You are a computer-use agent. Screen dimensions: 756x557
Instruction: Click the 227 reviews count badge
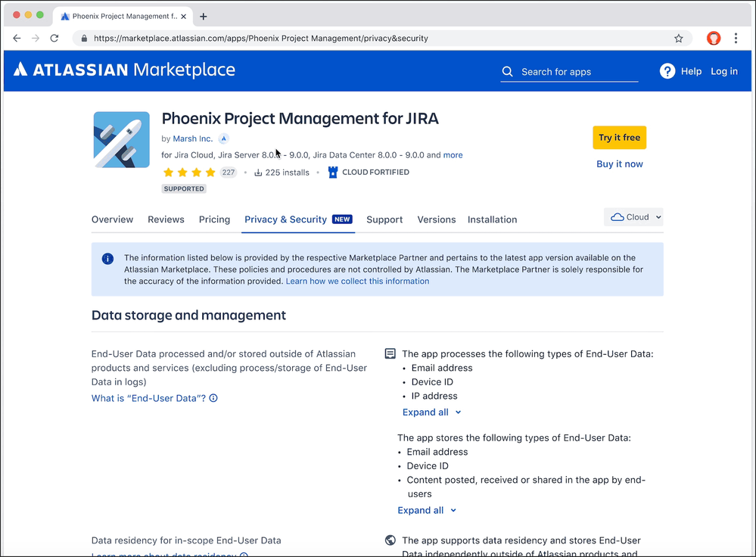(x=229, y=172)
